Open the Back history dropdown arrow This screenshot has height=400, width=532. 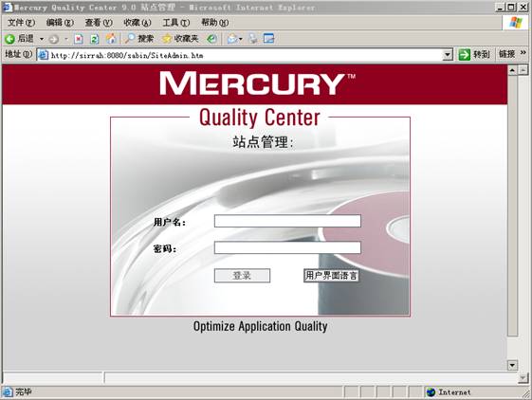point(42,39)
